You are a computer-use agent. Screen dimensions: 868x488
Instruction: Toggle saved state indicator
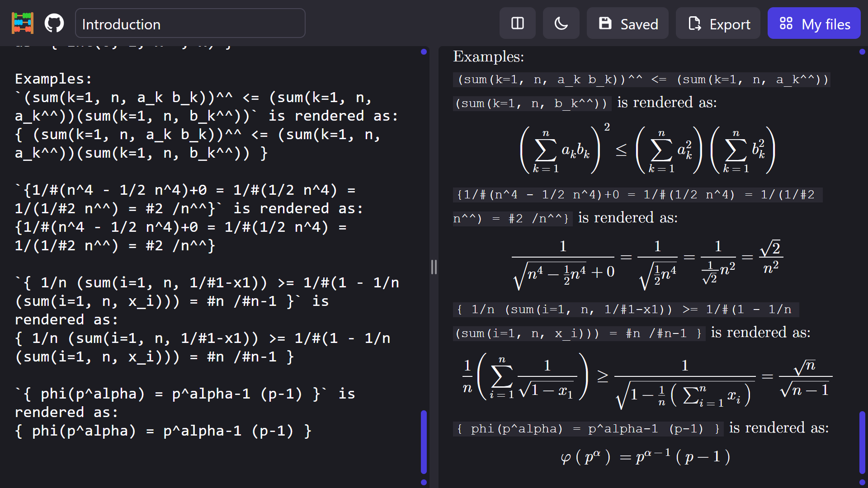(x=627, y=24)
